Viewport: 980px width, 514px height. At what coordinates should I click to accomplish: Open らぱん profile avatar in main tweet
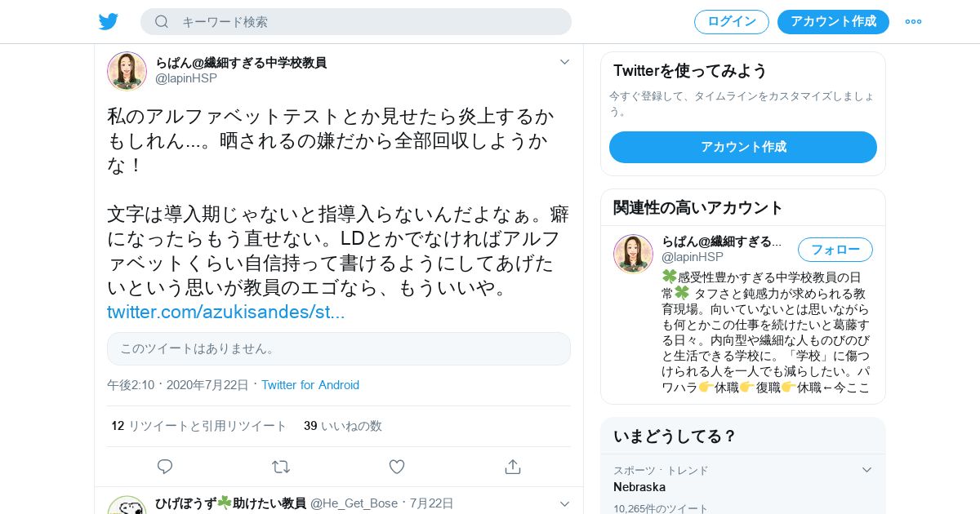[x=127, y=71]
